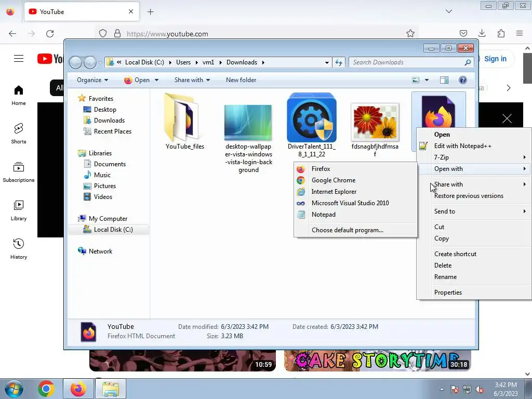Select Copy in context menu
Viewport: 532px width, 399px height.
(474, 238)
